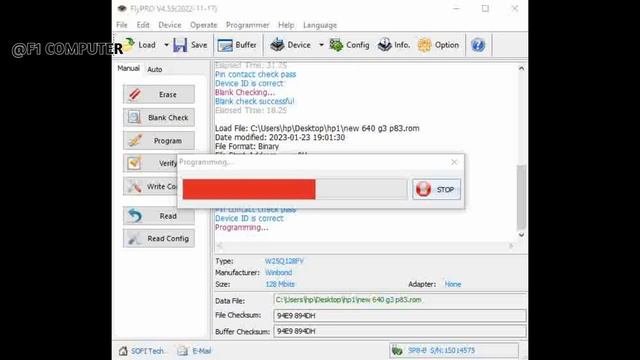Screen dimensions: 640x360
Task: Click the Read Config button
Action: click(x=159, y=238)
